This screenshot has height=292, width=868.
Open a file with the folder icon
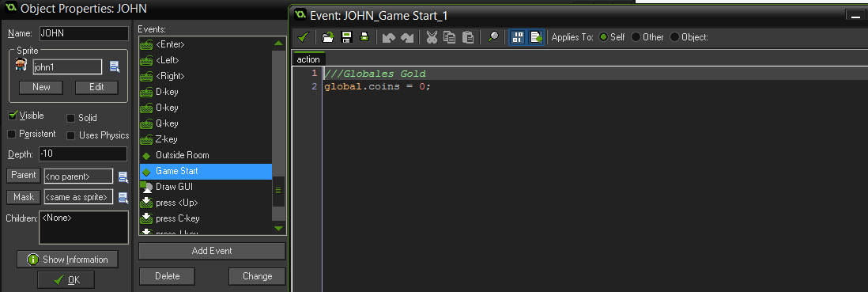click(x=328, y=37)
